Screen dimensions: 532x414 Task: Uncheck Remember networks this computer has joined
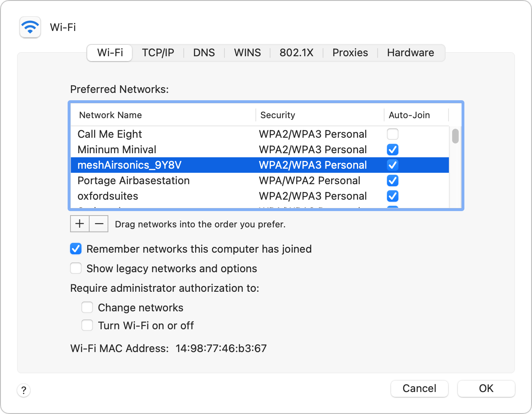tap(76, 249)
